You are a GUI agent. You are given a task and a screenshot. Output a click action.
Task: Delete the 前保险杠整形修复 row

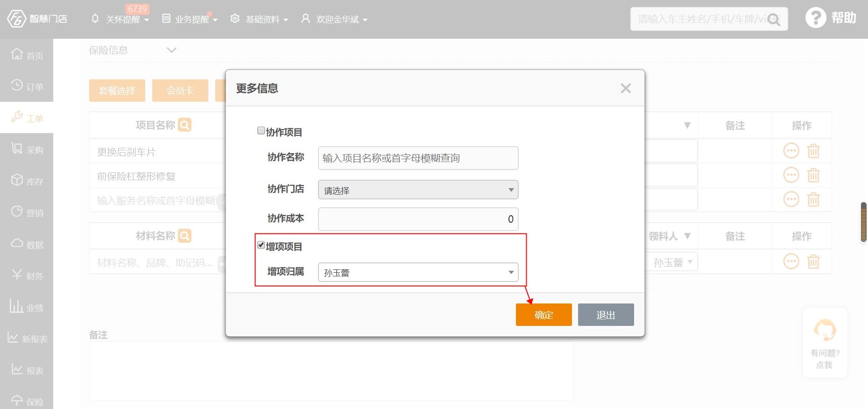(x=813, y=175)
